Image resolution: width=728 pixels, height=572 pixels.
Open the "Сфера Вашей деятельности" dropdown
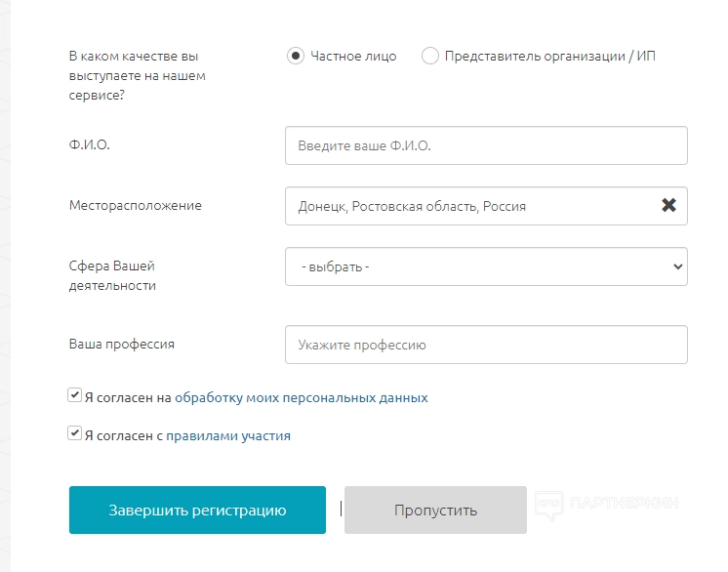(486, 266)
